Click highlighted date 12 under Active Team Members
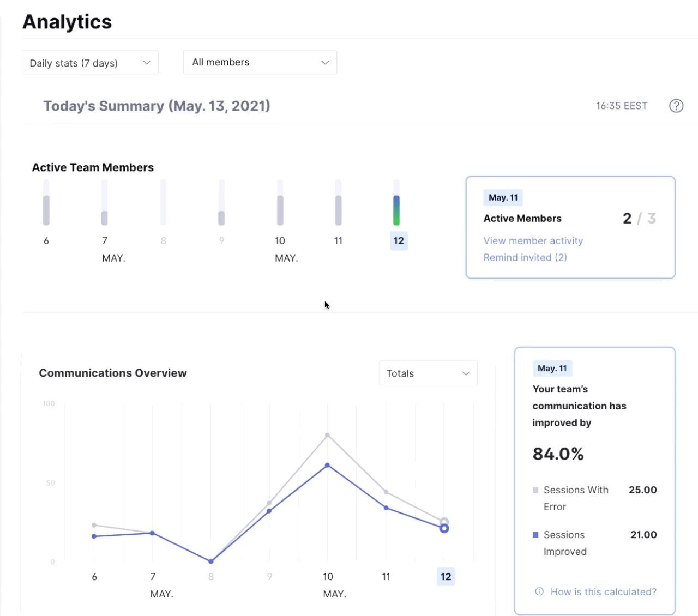 (x=399, y=240)
